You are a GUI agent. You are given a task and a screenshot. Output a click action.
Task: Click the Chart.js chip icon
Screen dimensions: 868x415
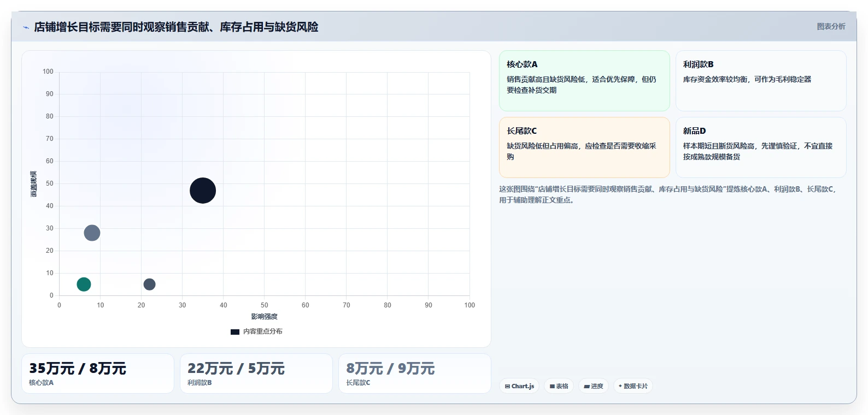tap(507, 386)
